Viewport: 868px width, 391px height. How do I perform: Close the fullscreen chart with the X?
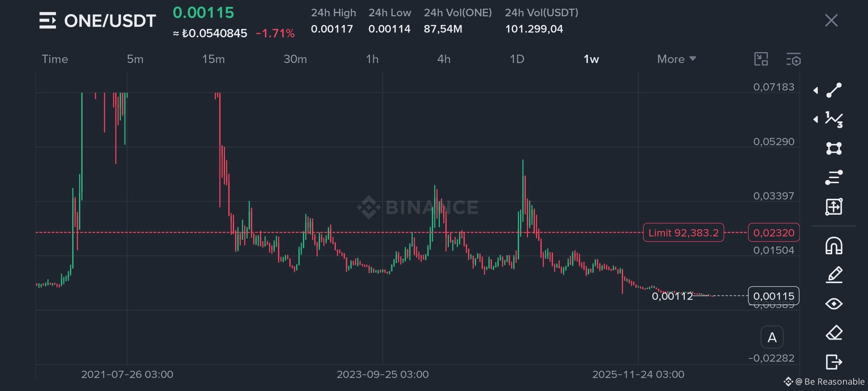tap(831, 20)
